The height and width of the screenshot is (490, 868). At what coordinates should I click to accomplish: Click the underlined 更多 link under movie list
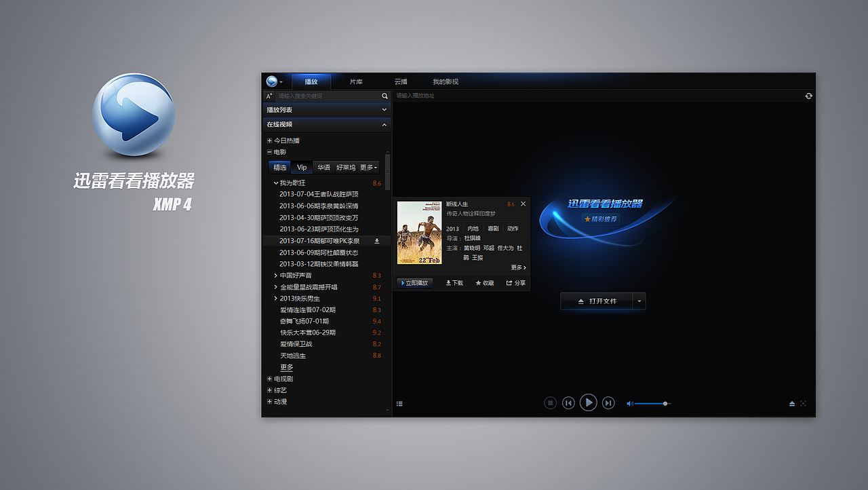click(x=287, y=367)
